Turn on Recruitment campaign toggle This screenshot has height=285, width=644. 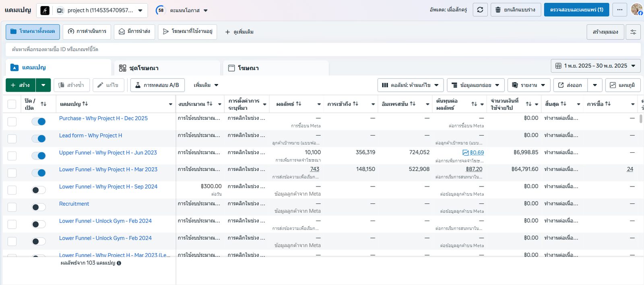click(x=39, y=207)
